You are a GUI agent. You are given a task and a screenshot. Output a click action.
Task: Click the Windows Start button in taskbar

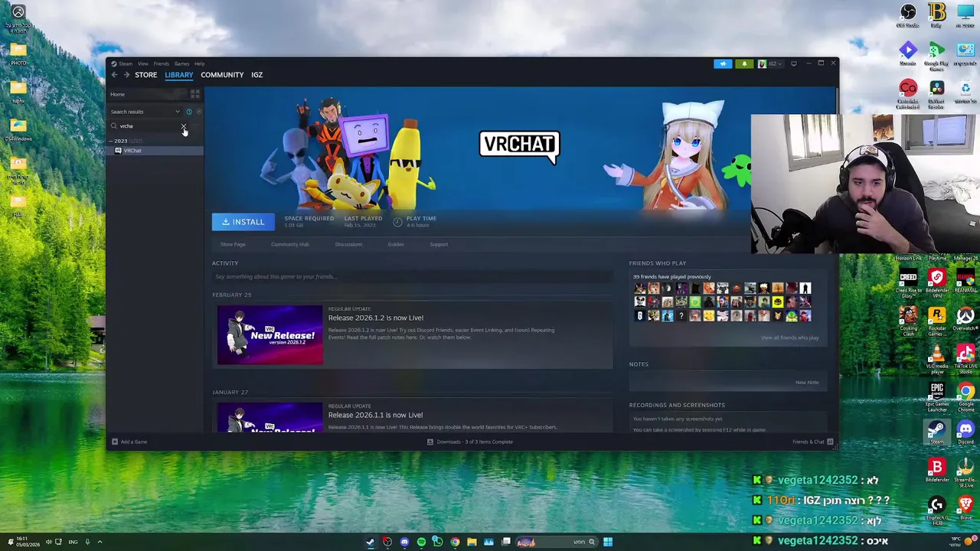click(x=608, y=542)
